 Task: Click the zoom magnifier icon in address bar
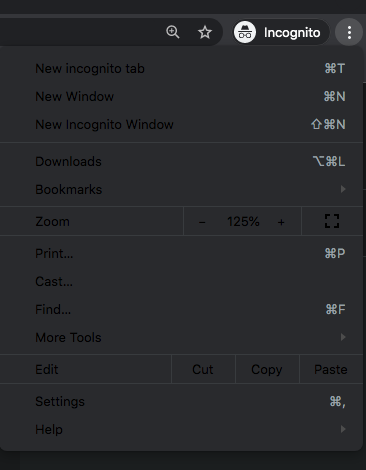click(173, 32)
